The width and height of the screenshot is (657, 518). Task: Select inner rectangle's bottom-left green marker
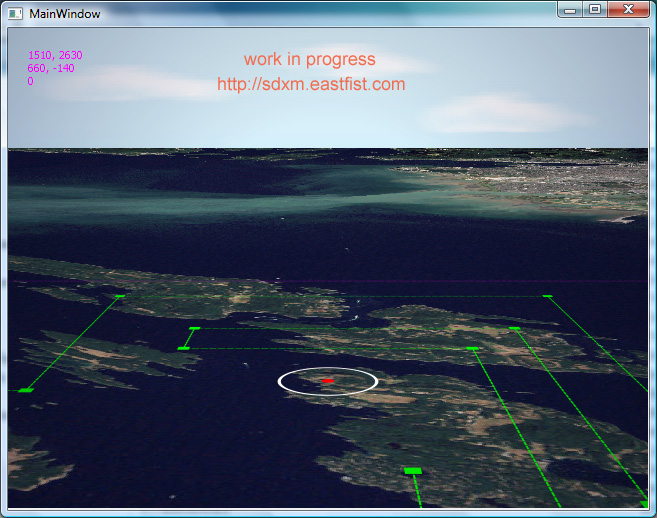(183, 348)
